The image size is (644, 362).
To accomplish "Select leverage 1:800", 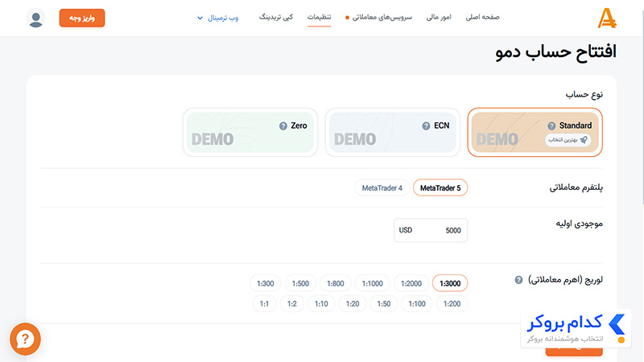I will [x=336, y=283].
